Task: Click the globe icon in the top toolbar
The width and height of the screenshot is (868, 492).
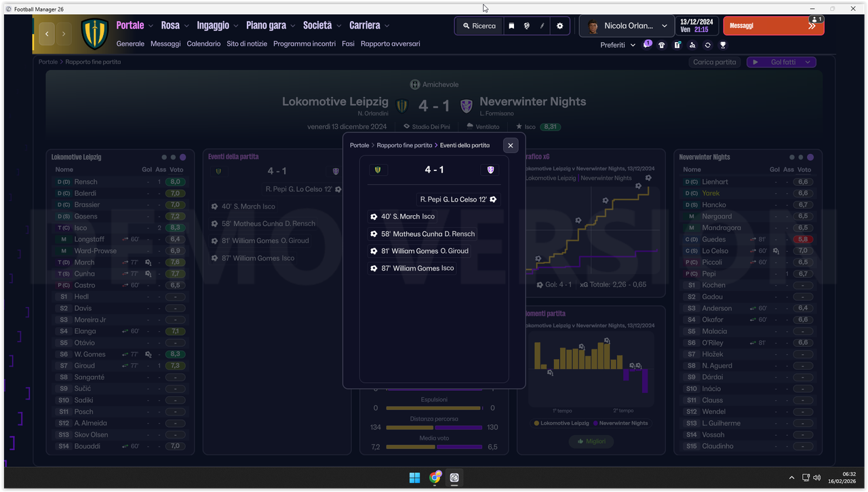Action: tap(527, 26)
